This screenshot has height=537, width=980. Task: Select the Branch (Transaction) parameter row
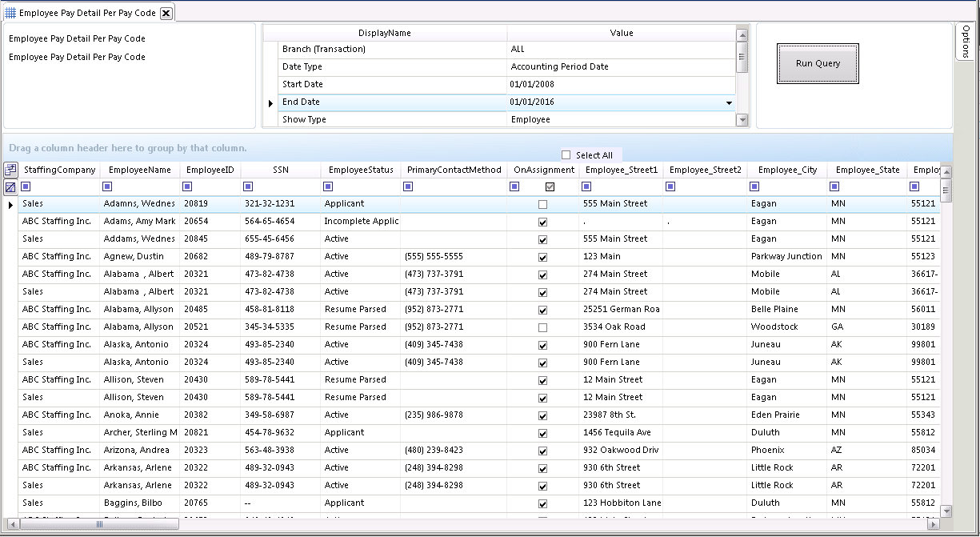click(x=506, y=50)
